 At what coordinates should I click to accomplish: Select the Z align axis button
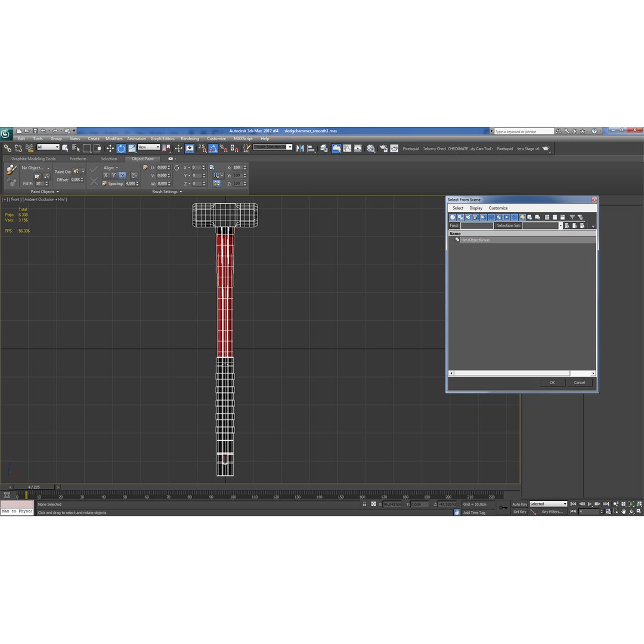(x=122, y=175)
